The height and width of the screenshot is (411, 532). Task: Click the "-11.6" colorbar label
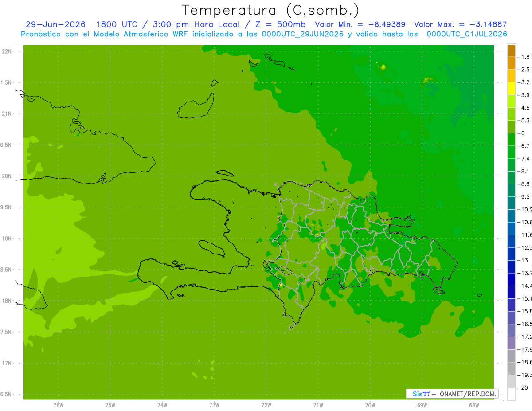(525, 235)
